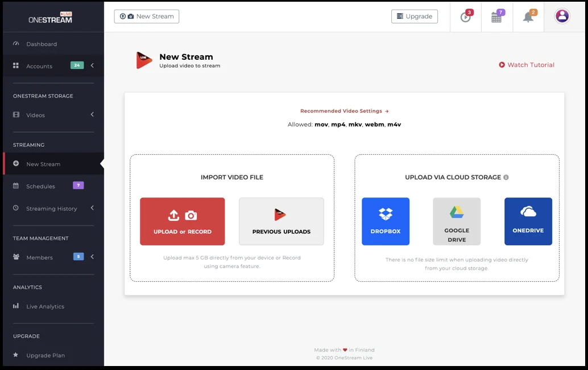
Task: Go to Dashboard in sidebar
Action: 53,44
